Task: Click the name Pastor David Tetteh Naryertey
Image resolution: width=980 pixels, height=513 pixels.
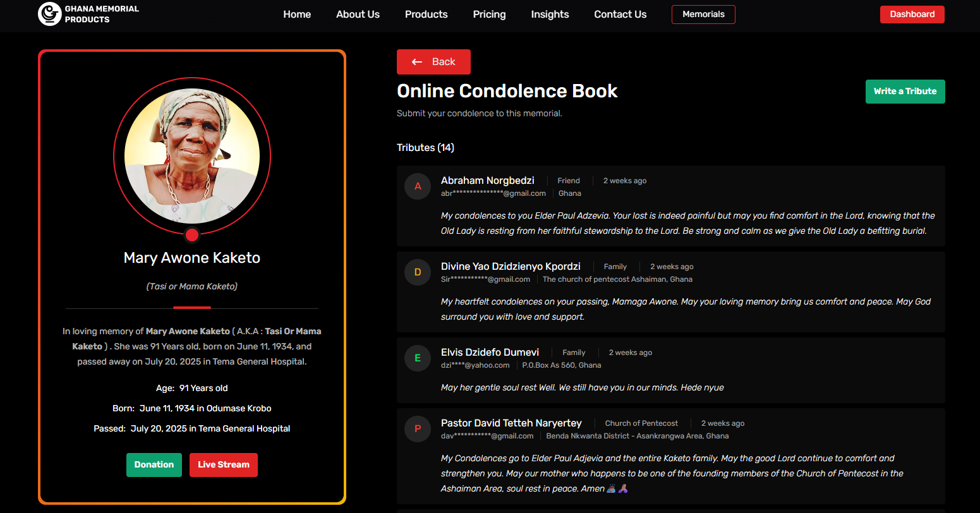Action: click(x=511, y=423)
